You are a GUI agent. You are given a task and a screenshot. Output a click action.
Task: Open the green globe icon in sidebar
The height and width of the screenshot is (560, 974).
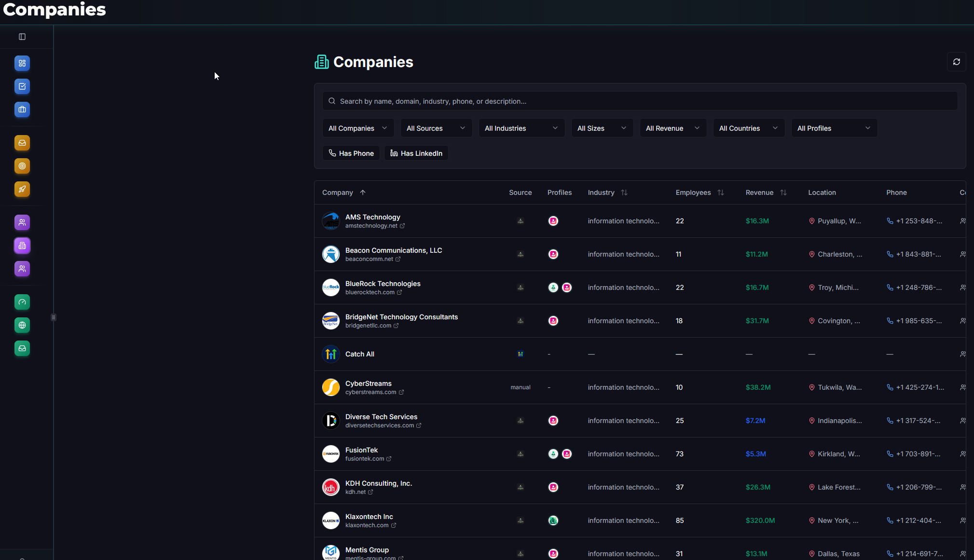click(22, 325)
